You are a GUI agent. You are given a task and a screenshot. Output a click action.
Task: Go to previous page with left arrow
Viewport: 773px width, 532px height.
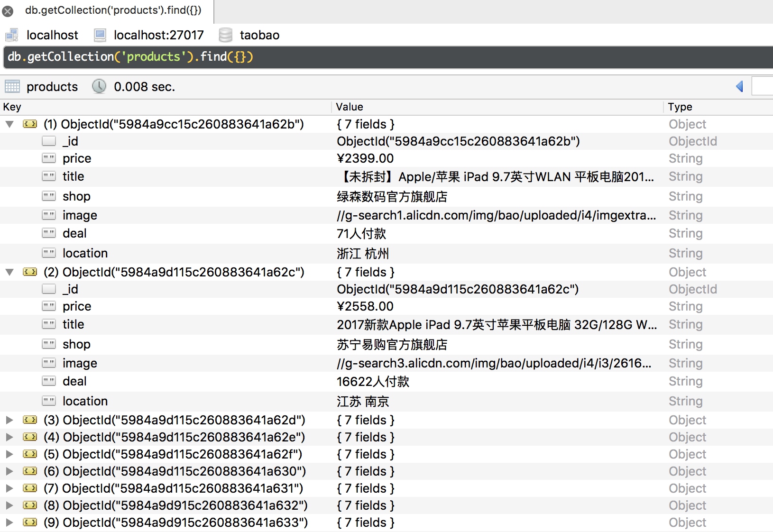739,86
